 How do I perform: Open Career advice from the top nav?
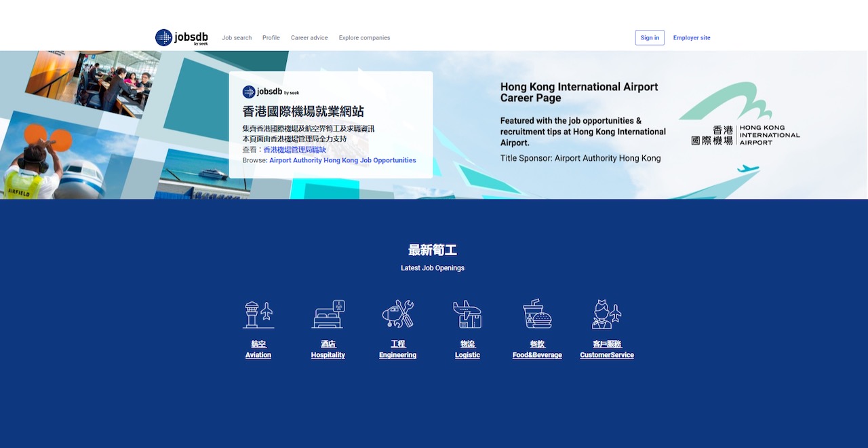coord(309,38)
